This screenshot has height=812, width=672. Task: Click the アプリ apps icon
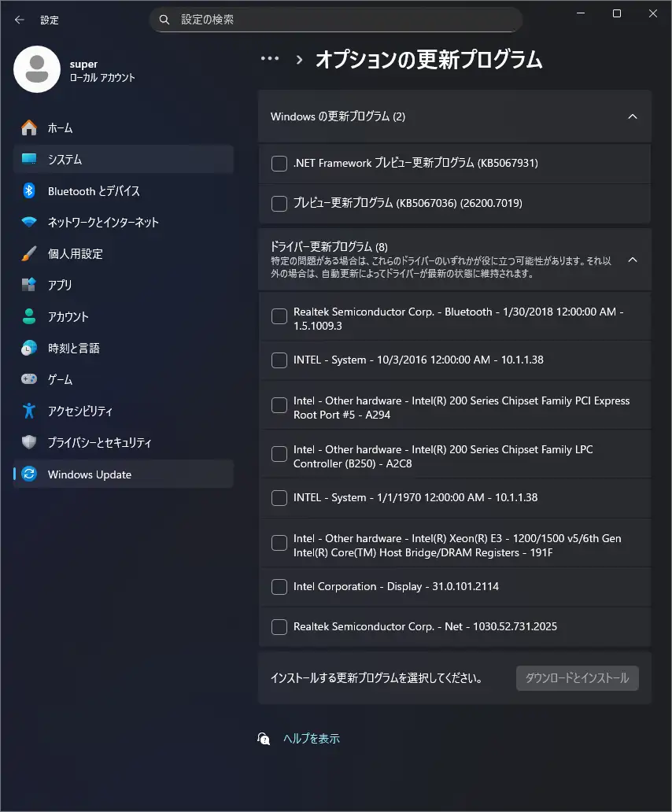29,285
